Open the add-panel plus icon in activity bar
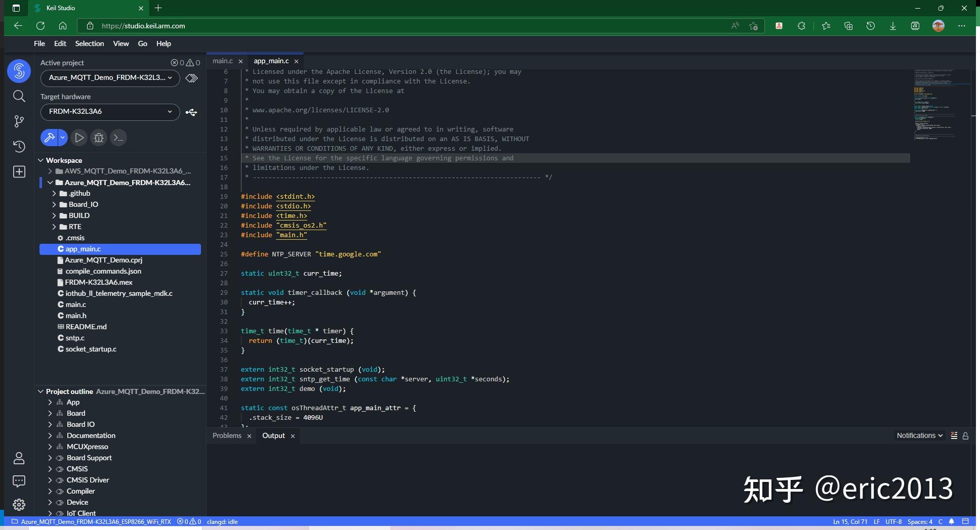 [19, 172]
